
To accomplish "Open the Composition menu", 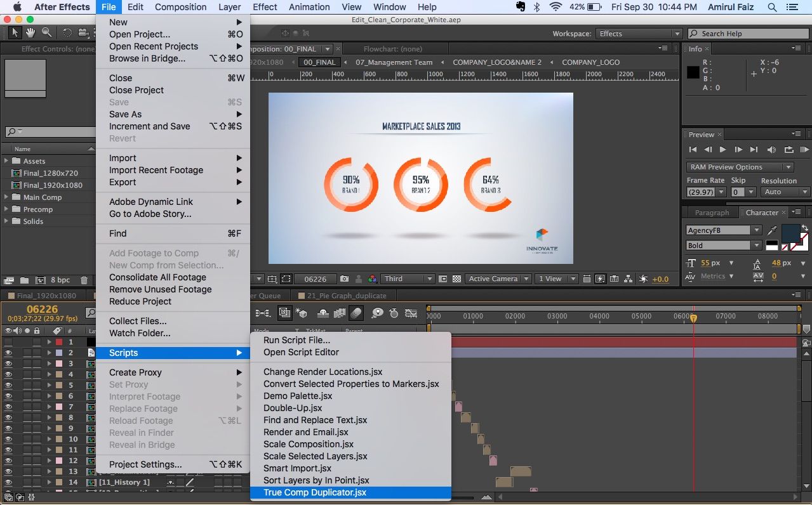I will point(180,7).
